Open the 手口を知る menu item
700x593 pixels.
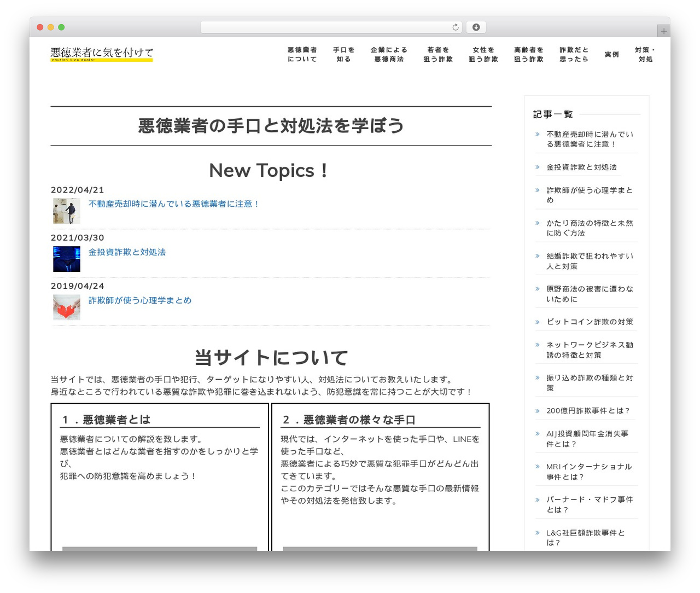coord(344,54)
